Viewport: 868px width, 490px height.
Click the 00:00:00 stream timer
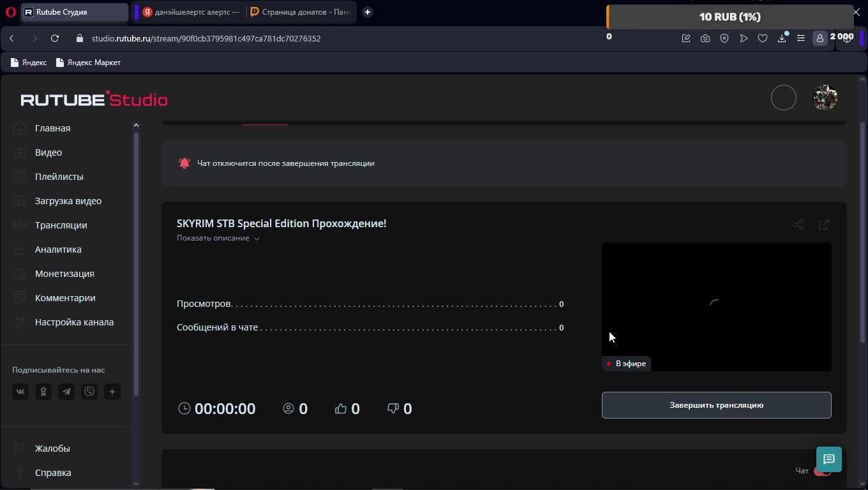coord(218,409)
